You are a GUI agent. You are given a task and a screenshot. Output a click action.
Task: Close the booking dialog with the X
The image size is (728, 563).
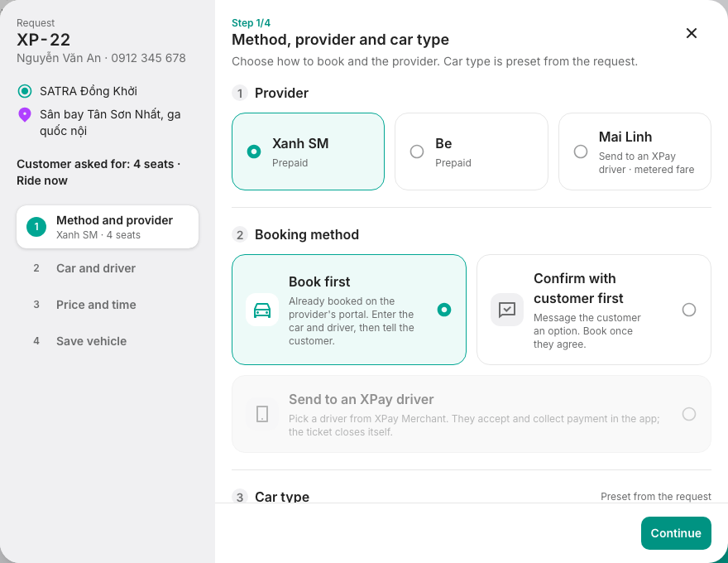pos(692,33)
